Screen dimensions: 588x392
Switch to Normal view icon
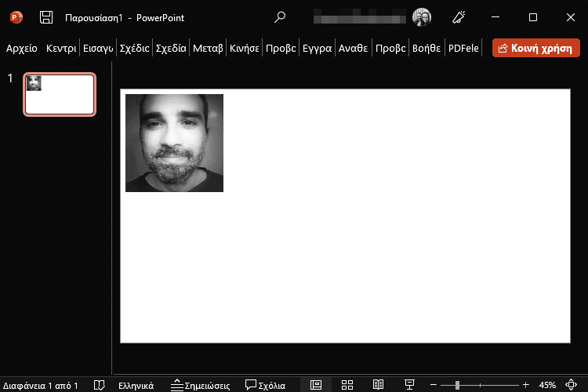[316, 385]
